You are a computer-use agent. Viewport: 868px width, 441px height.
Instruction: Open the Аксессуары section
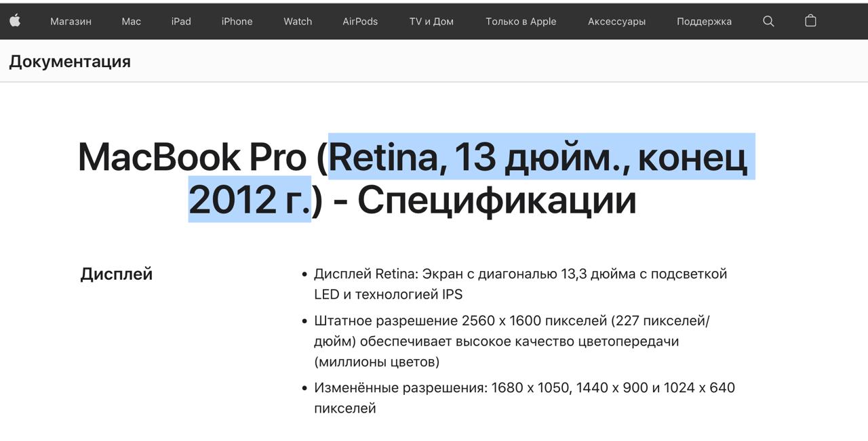[616, 22]
